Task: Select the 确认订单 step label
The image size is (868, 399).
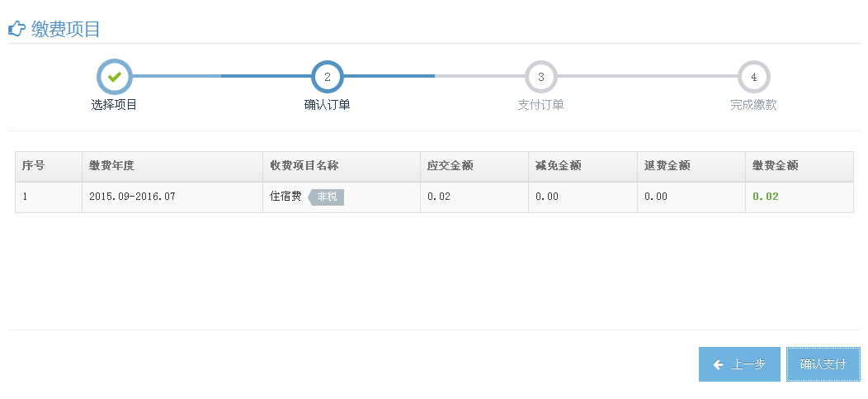Action: (x=328, y=105)
